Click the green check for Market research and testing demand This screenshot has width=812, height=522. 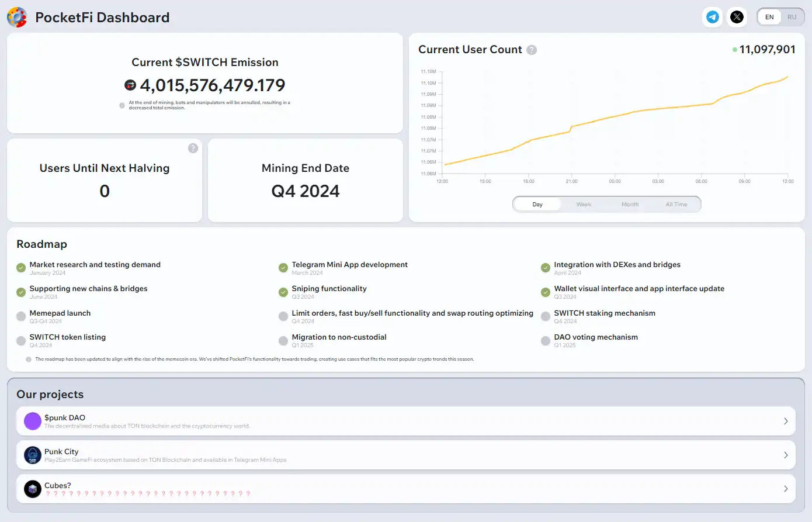point(21,268)
